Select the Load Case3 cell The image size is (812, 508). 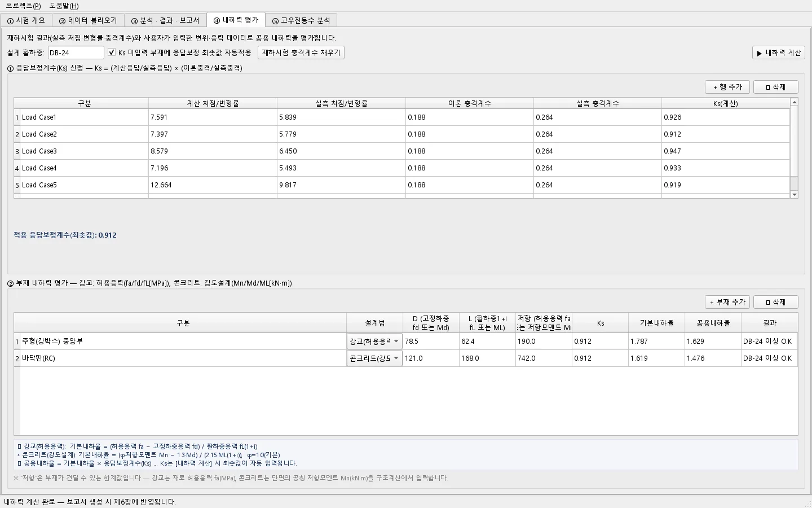[84, 151]
